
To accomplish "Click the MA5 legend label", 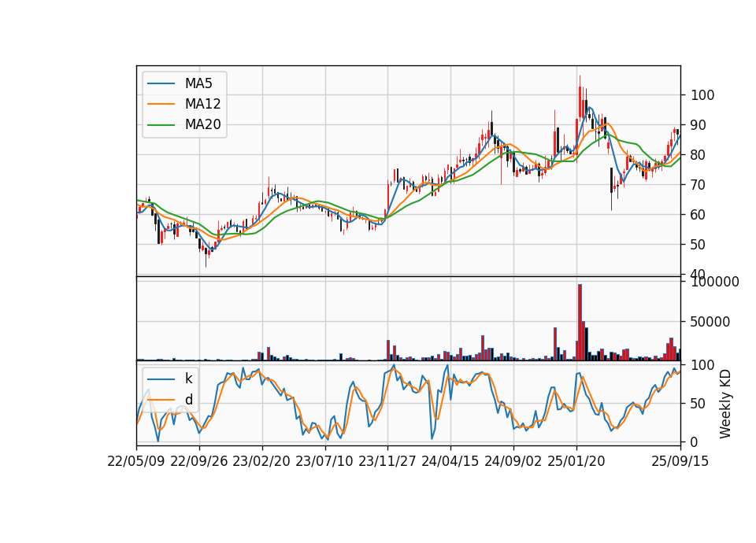I will coord(198,83).
